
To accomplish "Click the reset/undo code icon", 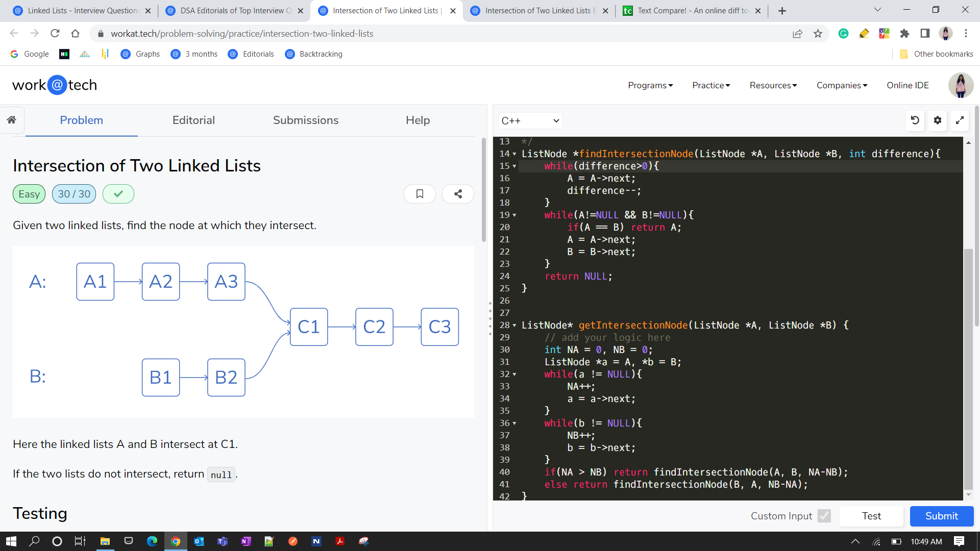I will (915, 120).
